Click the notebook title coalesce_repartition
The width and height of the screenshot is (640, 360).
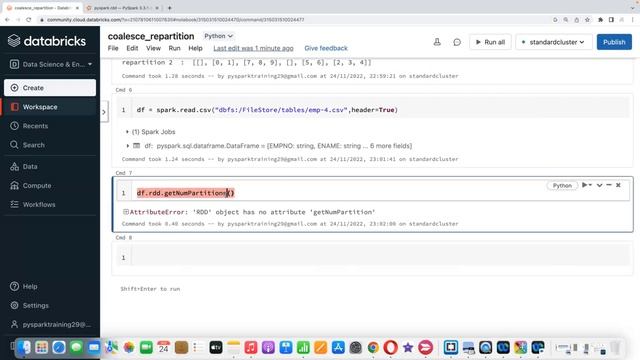coord(151,36)
